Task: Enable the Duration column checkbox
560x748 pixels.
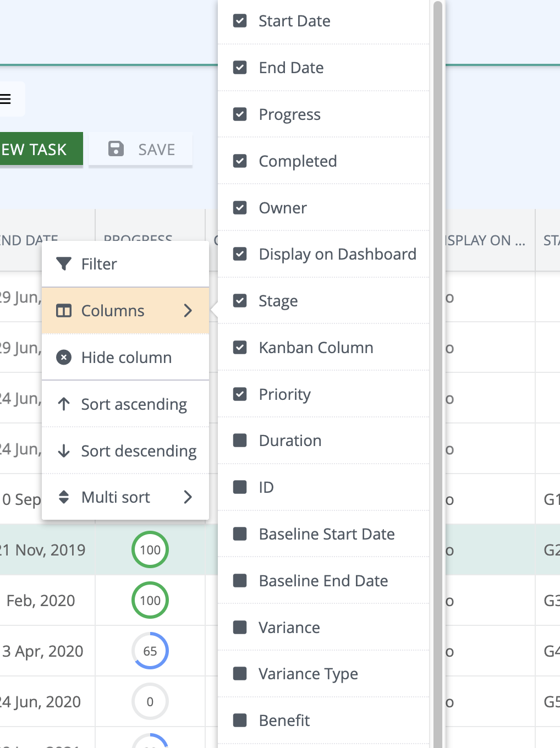Action: tap(240, 441)
